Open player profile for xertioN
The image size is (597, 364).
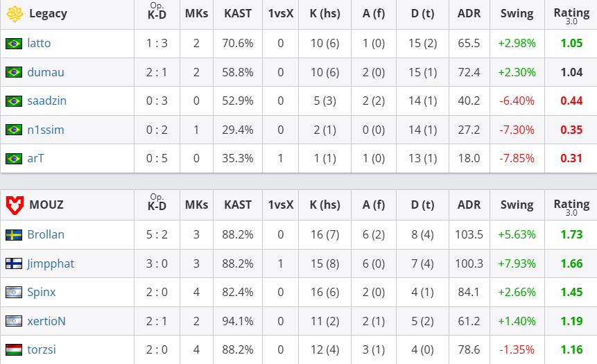click(x=46, y=321)
